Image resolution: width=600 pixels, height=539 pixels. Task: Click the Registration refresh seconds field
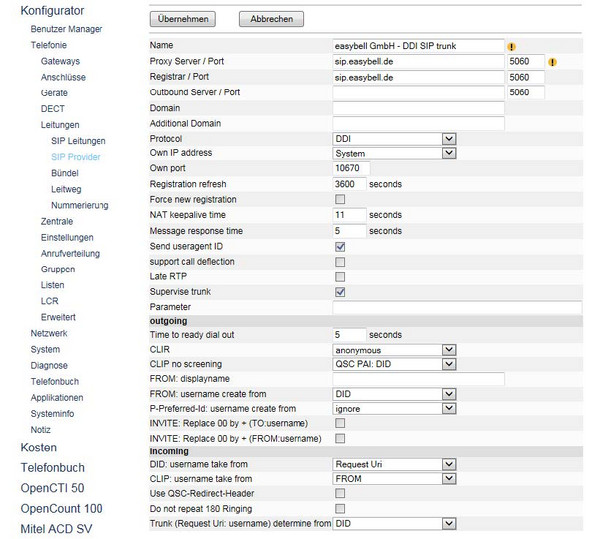(349, 184)
